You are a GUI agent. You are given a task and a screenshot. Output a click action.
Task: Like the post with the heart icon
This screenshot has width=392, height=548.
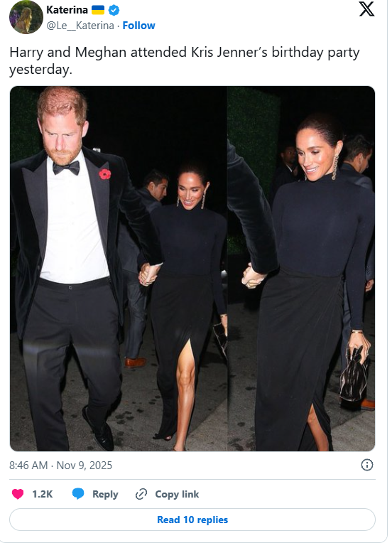18,494
